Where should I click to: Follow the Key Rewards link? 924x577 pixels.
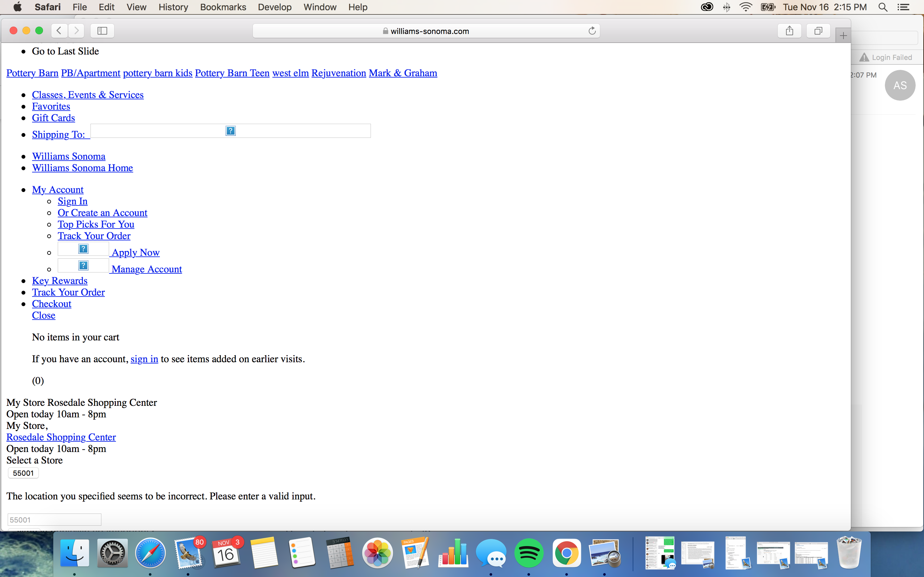[x=60, y=281]
